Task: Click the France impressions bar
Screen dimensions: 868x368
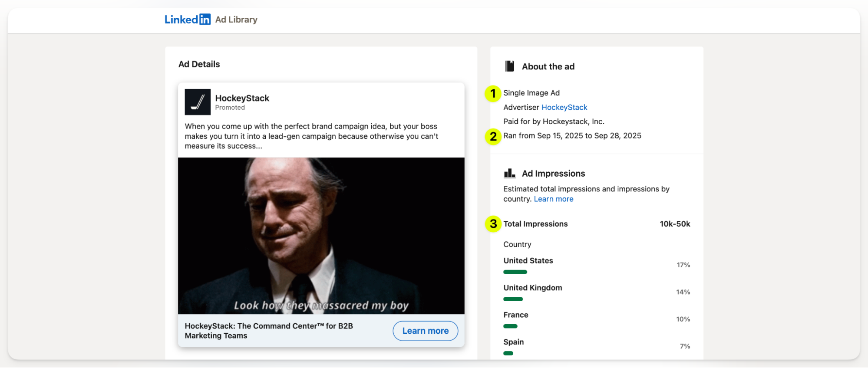Action: 510,326
